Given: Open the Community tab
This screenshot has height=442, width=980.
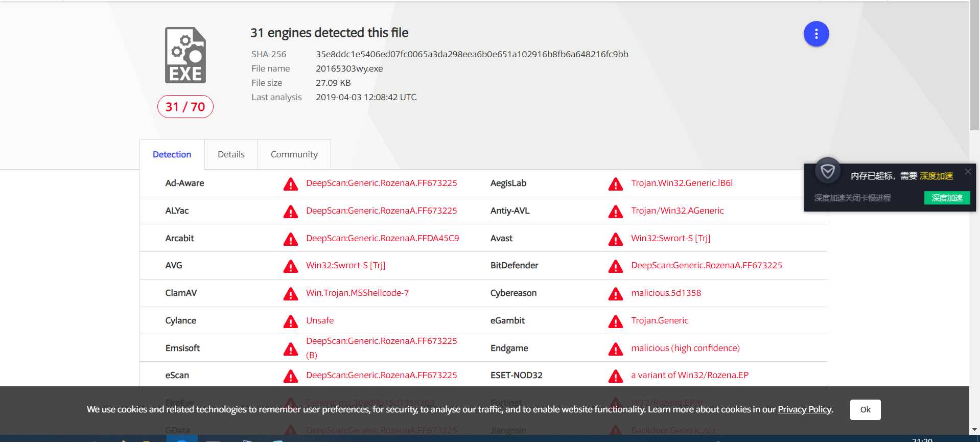Looking at the screenshot, I should coord(294,154).
